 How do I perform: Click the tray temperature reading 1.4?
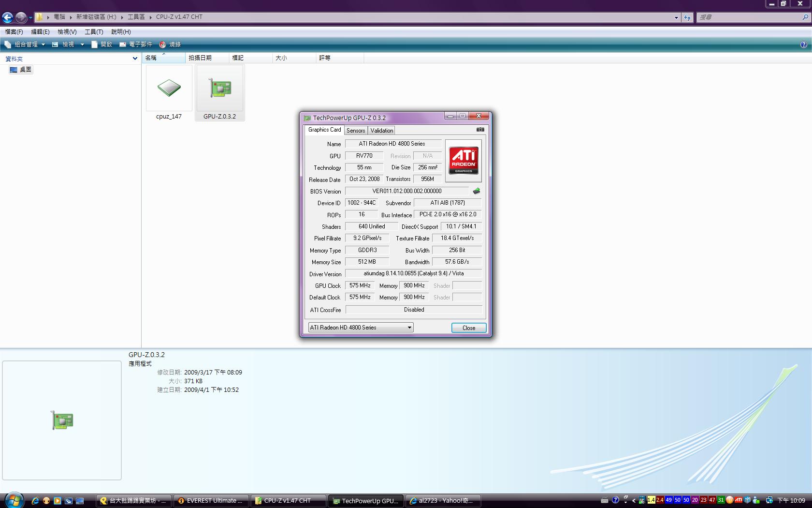point(651,500)
